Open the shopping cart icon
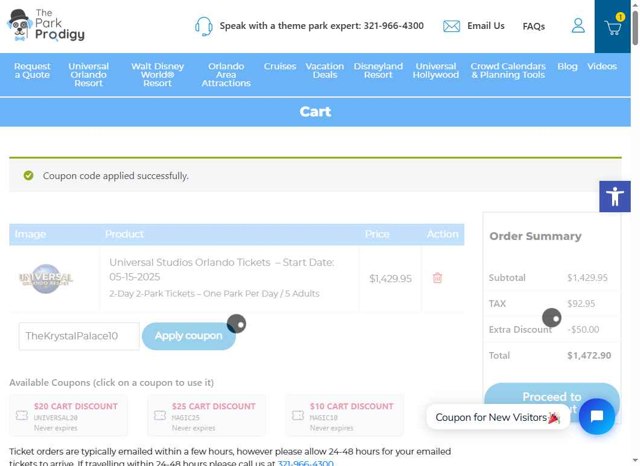This screenshot has height=466, width=640. 613,27
